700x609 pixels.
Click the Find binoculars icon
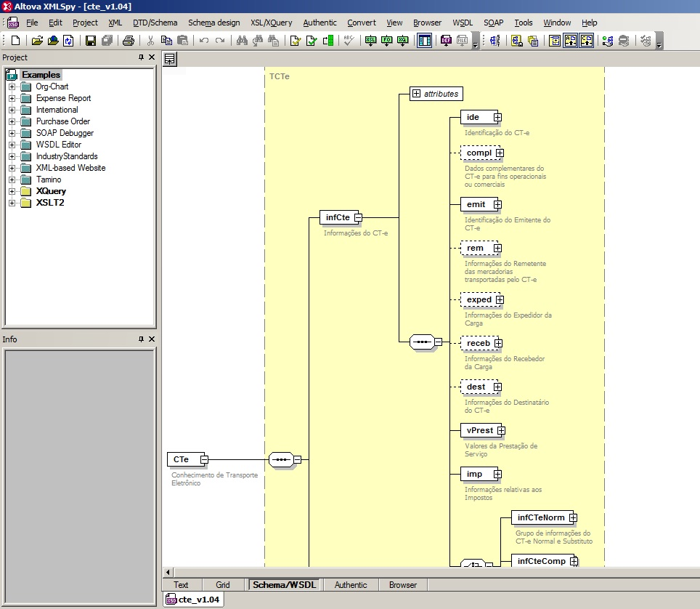[243, 41]
